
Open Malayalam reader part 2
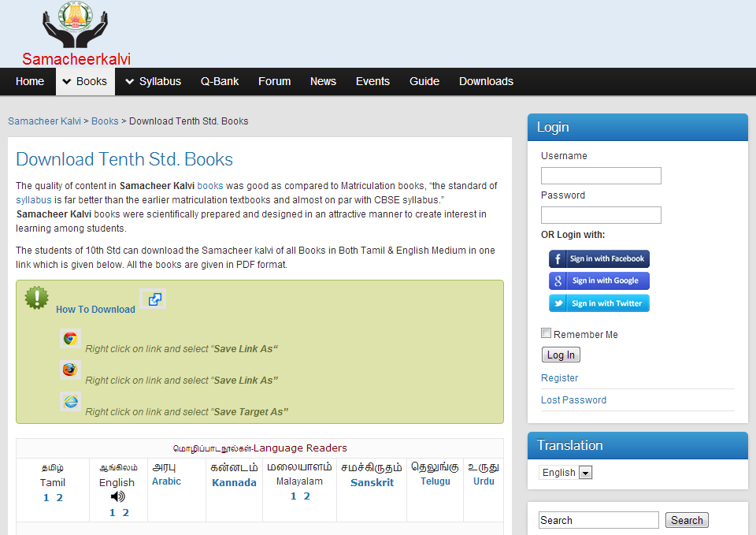pyautogui.click(x=306, y=496)
